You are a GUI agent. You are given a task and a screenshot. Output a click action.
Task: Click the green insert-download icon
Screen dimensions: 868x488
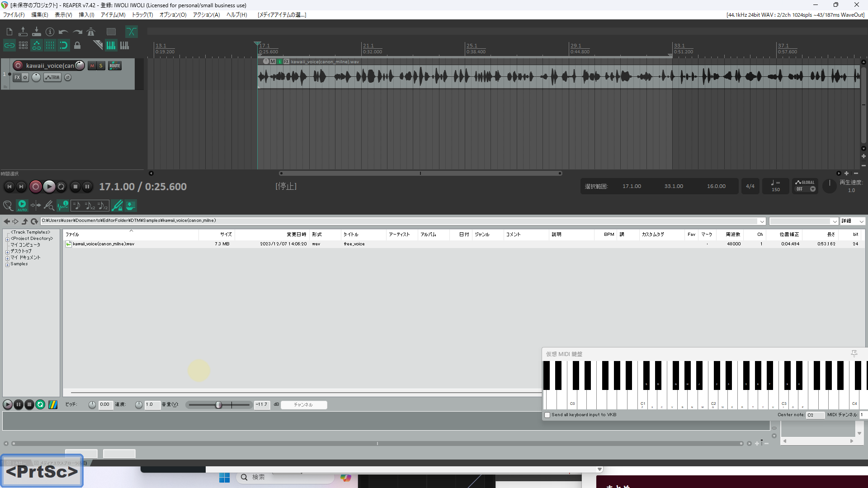tap(130, 206)
